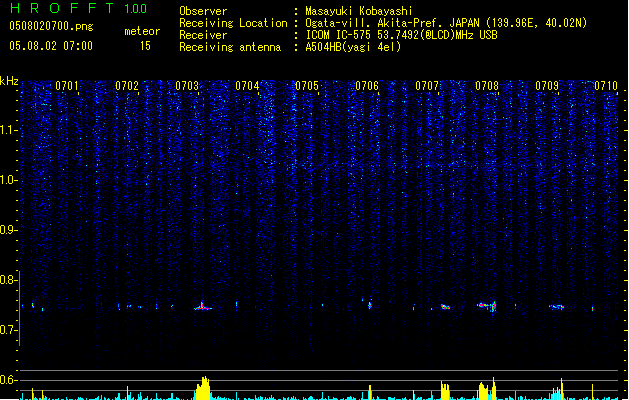The height and width of the screenshot is (400, 629).
Task: Click the 0702 time marker
Action: pyautogui.click(x=127, y=86)
